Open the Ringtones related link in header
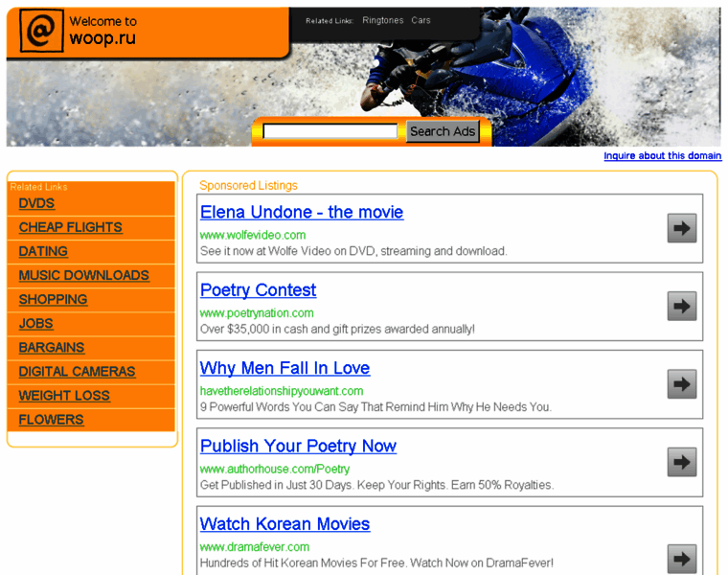This screenshot has height=575, width=728. (382, 20)
